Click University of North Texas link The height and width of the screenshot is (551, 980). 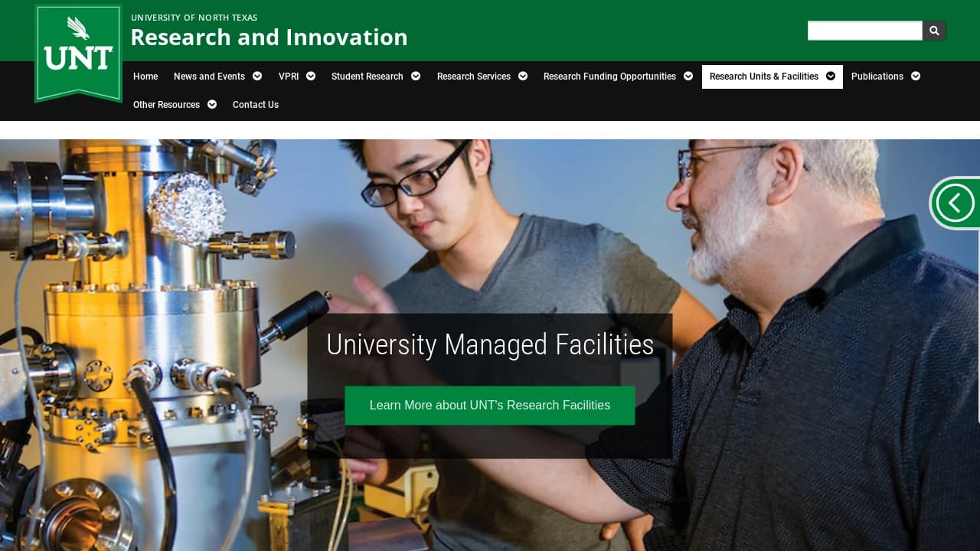(194, 18)
